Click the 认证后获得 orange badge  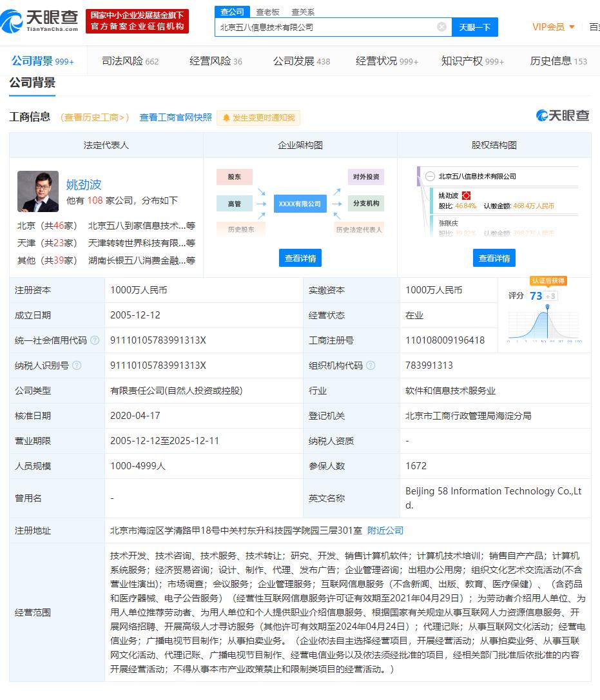548,281
